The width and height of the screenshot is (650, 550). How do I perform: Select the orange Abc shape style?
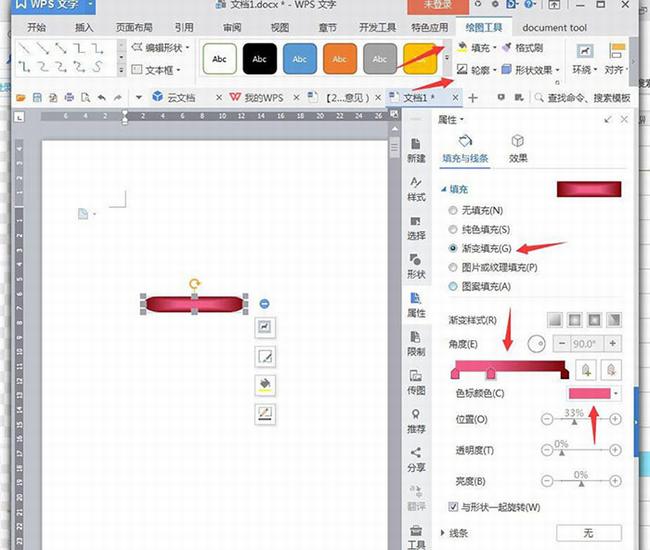(x=340, y=59)
